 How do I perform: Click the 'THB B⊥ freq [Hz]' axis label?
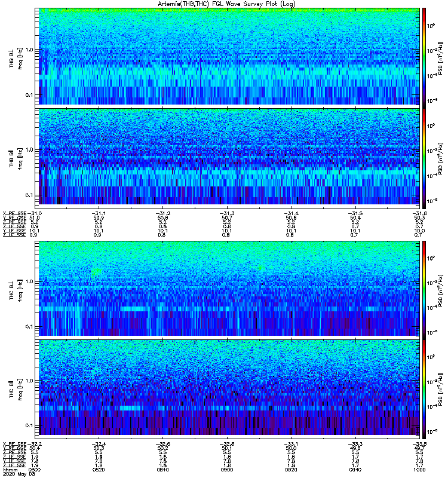point(16,58)
